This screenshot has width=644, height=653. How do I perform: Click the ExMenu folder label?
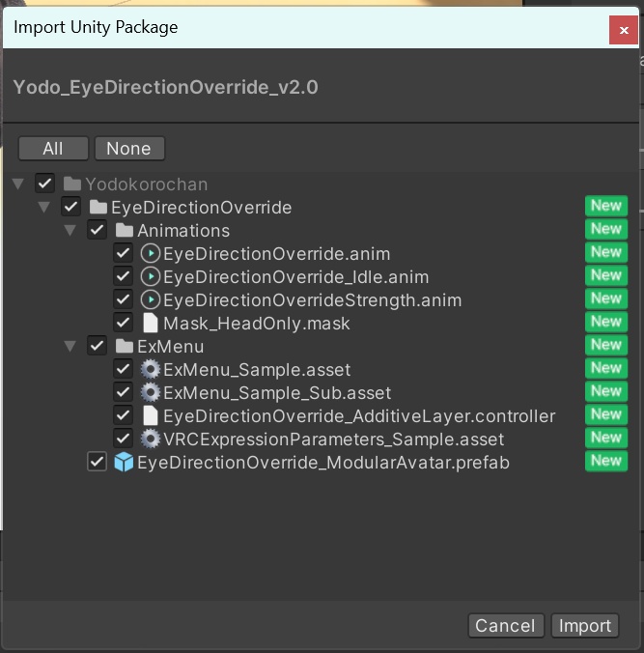click(171, 347)
